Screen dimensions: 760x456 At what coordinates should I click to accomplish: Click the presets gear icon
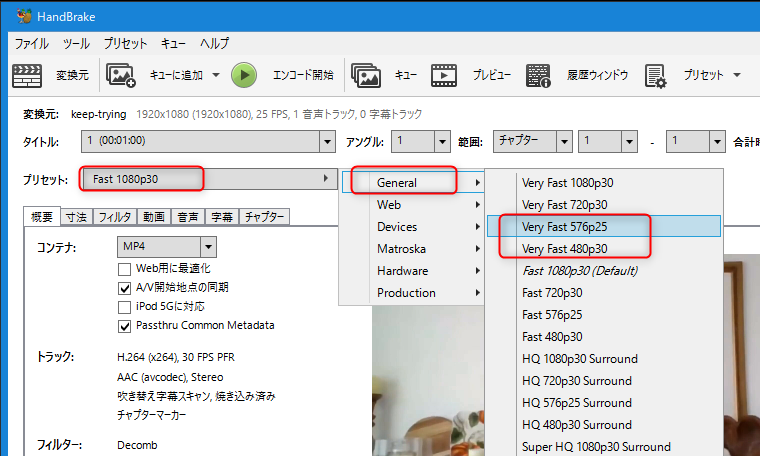(655, 75)
